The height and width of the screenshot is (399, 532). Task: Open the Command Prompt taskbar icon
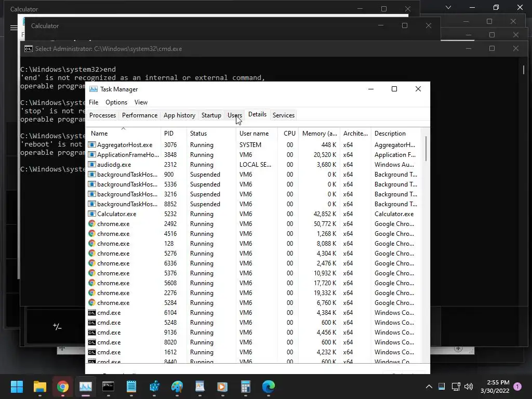[108, 387]
